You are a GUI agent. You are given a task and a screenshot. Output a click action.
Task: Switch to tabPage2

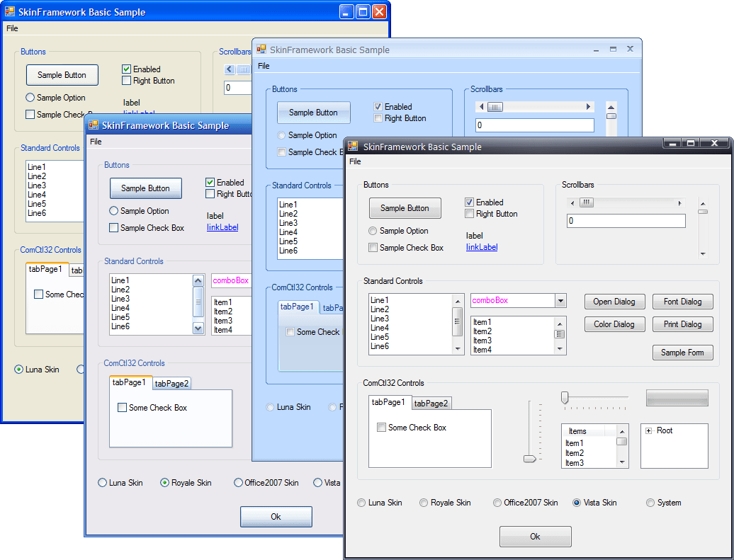click(431, 403)
